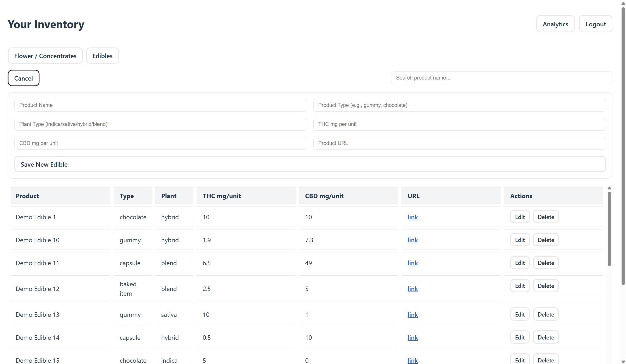Viewport: 626px width, 364px height.
Task: Open the Analytics page
Action: [x=555, y=24]
